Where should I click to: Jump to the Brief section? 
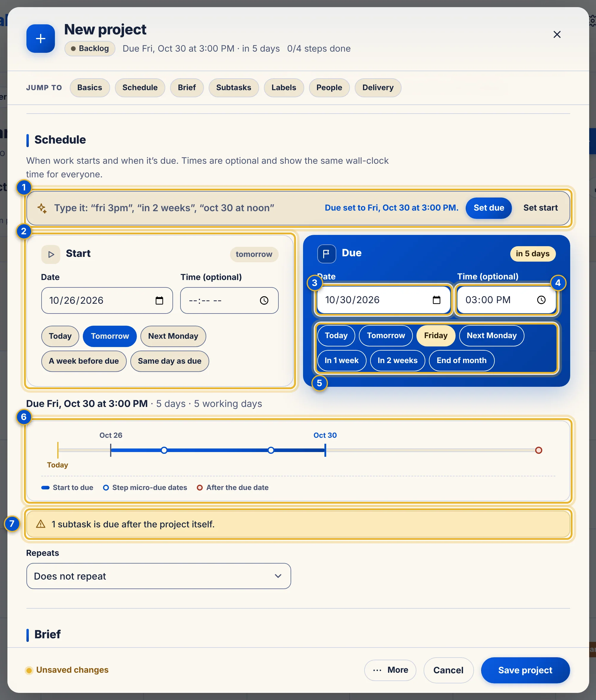point(187,88)
